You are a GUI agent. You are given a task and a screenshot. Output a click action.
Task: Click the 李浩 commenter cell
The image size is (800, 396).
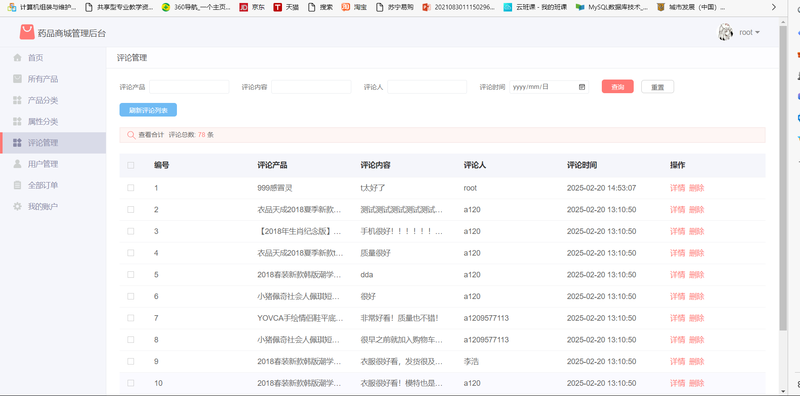[471, 361]
